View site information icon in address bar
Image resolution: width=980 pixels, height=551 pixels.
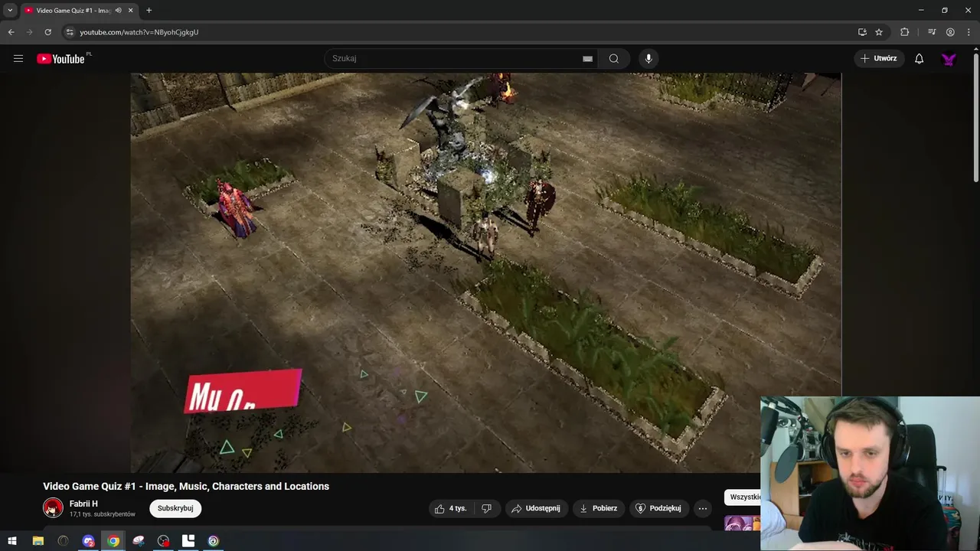[x=70, y=32]
